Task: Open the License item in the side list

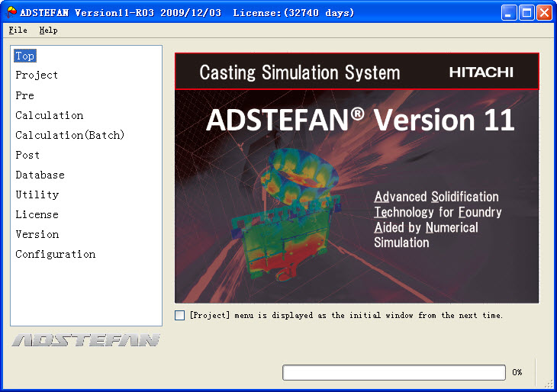Action: pos(37,214)
